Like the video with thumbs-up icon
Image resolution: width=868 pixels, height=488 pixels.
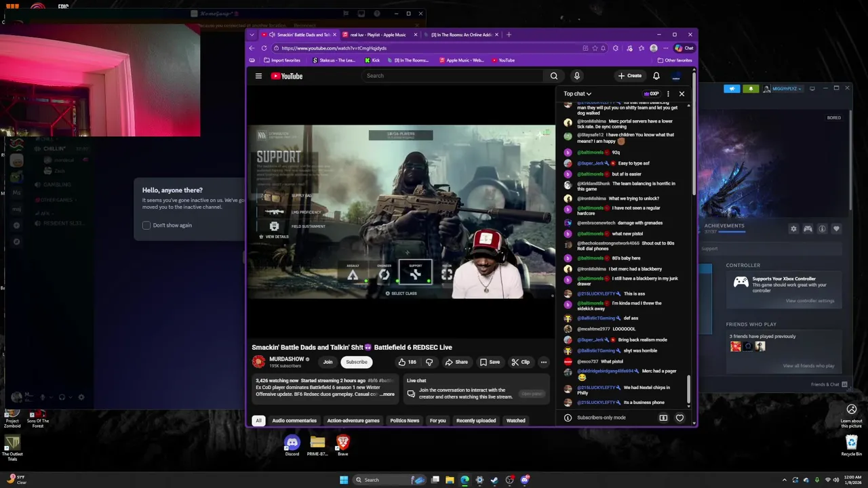click(407, 362)
